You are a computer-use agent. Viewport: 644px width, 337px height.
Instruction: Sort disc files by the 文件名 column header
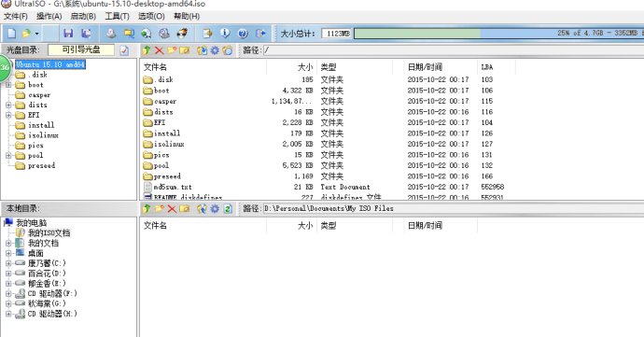point(203,67)
